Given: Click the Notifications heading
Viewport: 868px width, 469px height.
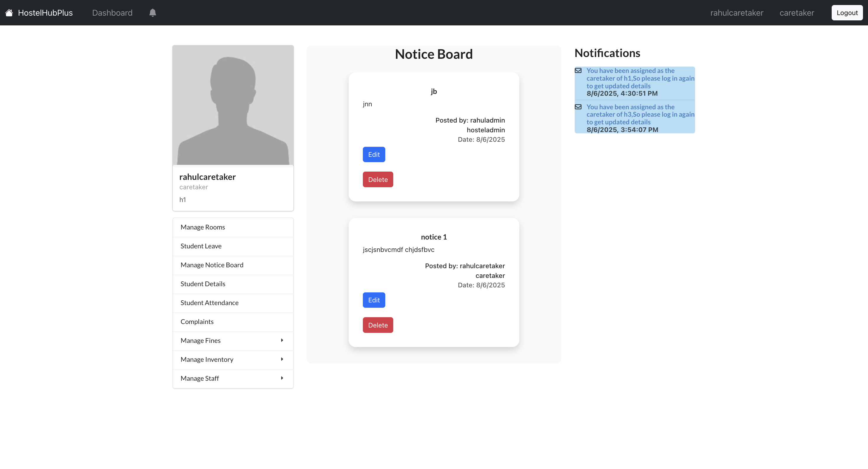Looking at the screenshot, I should tap(607, 53).
